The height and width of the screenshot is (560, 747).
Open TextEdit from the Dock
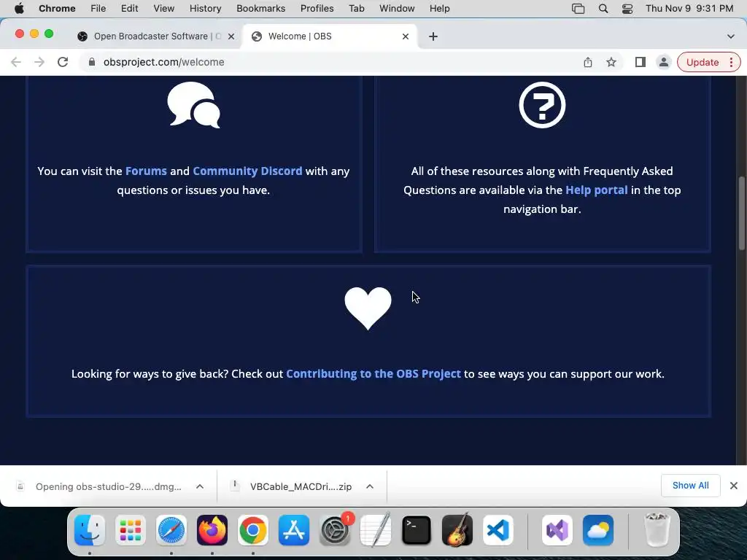376,530
